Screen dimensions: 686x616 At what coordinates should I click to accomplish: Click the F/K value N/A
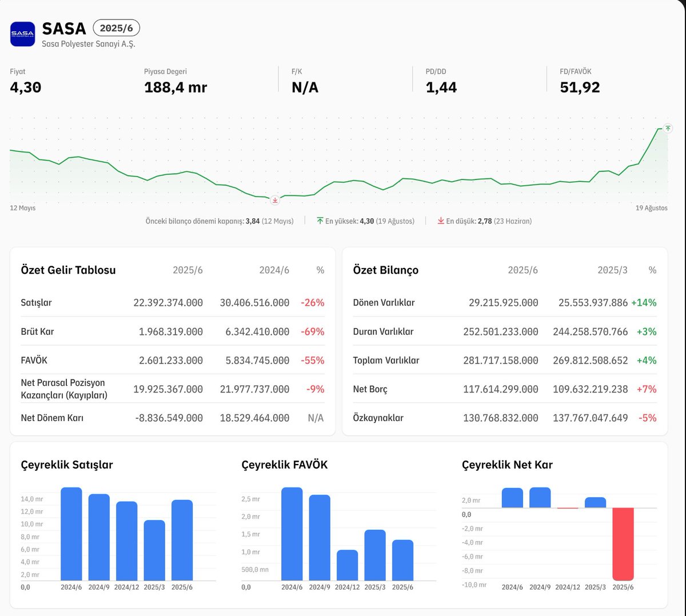point(305,87)
